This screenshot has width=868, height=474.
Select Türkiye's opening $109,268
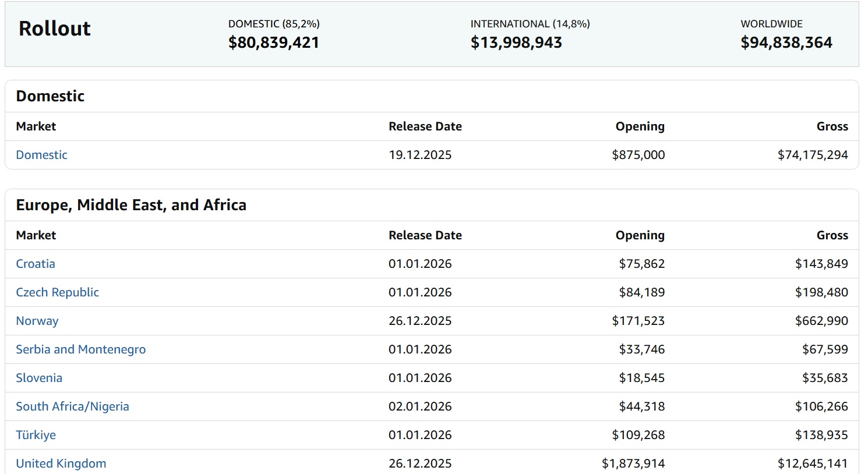pos(638,435)
